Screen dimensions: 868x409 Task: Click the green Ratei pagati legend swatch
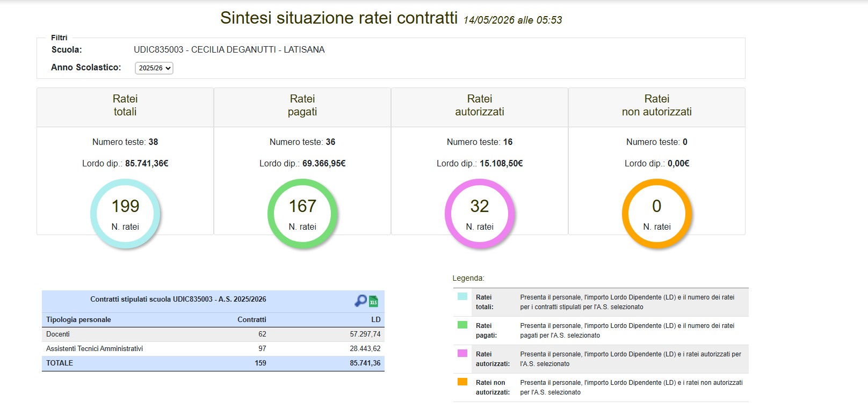[462, 325]
